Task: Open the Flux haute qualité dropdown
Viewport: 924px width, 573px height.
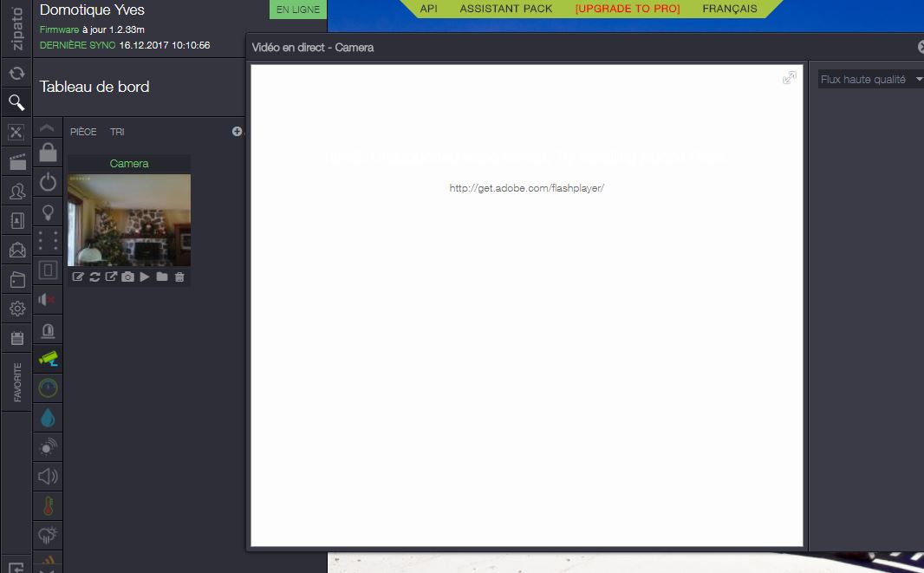Action: pos(870,80)
